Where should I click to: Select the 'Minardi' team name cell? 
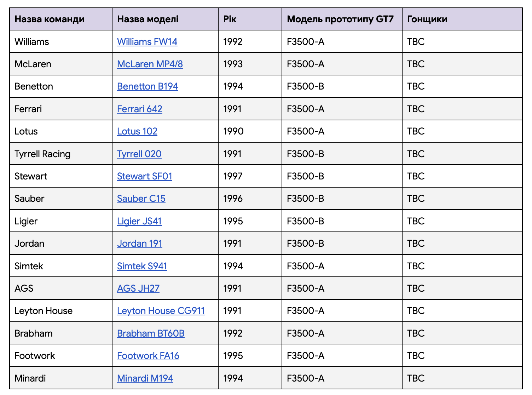tap(61, 378)
